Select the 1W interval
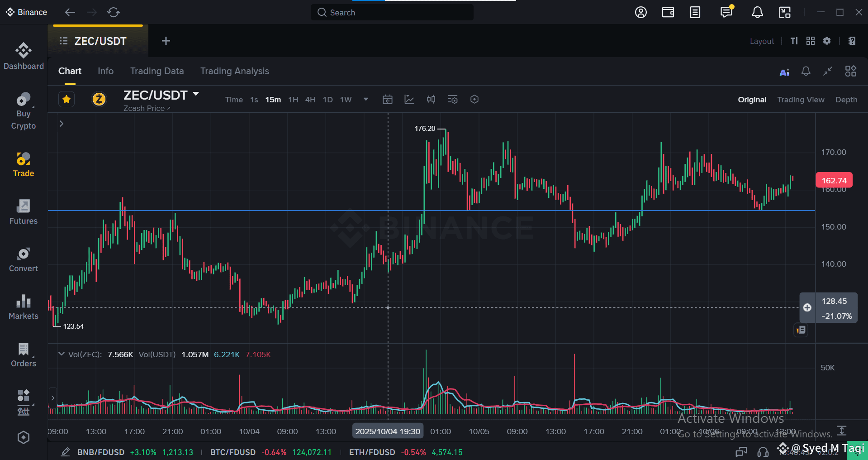The width and height of the screenshot is (868, 460). 346,100
